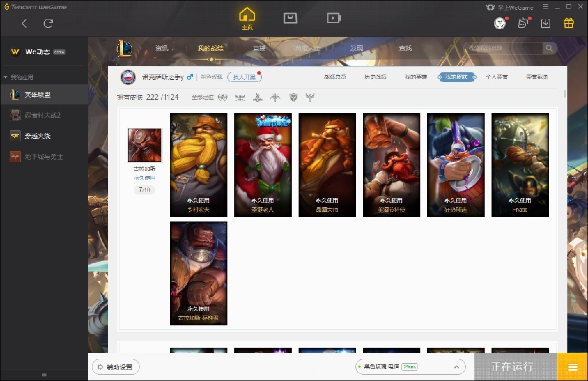Open the downloads icon at top right
Image resolution: width=588 pixels, height=381 pixels.
(x=546, y=23)
